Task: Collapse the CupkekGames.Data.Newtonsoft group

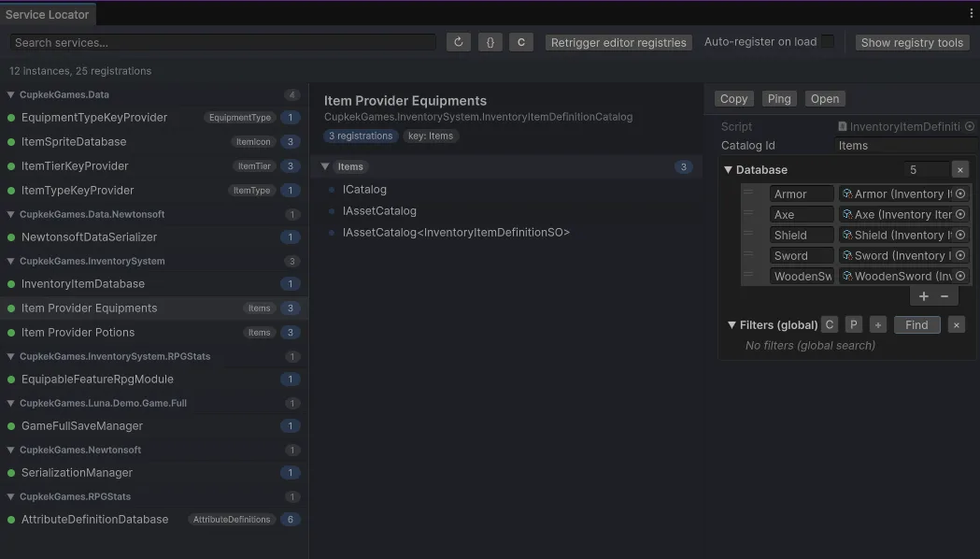Action: click(x=10, y=214)
